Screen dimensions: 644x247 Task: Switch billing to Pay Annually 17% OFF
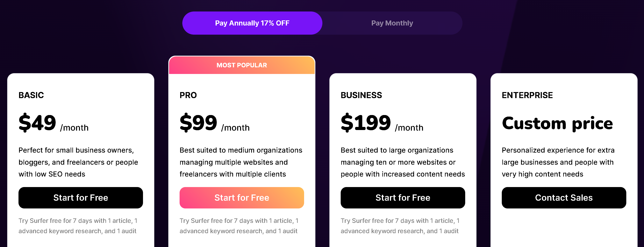(x=252, y=23)
